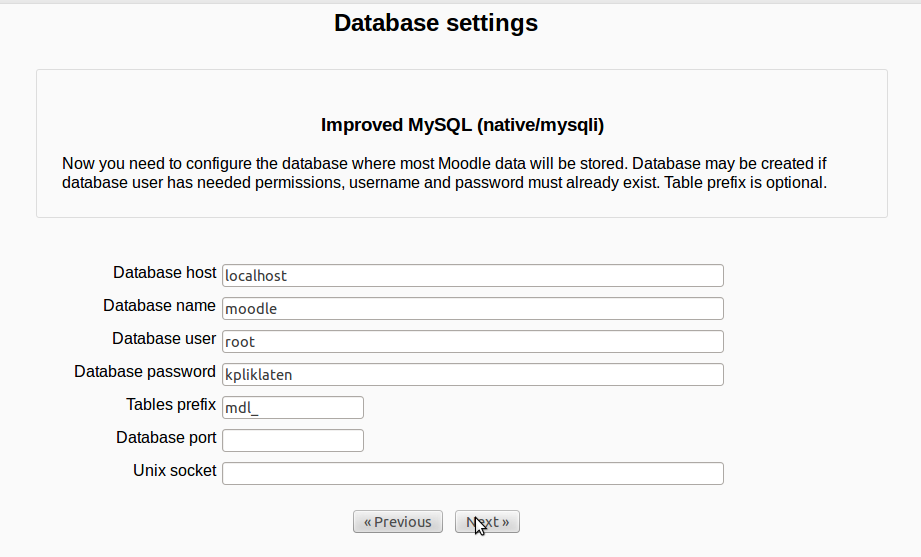Click the "Unix socket" label

(175, 470)
